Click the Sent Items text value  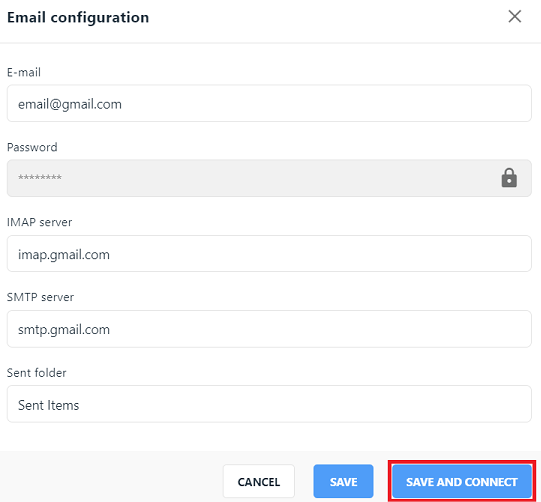click(48, 405)
